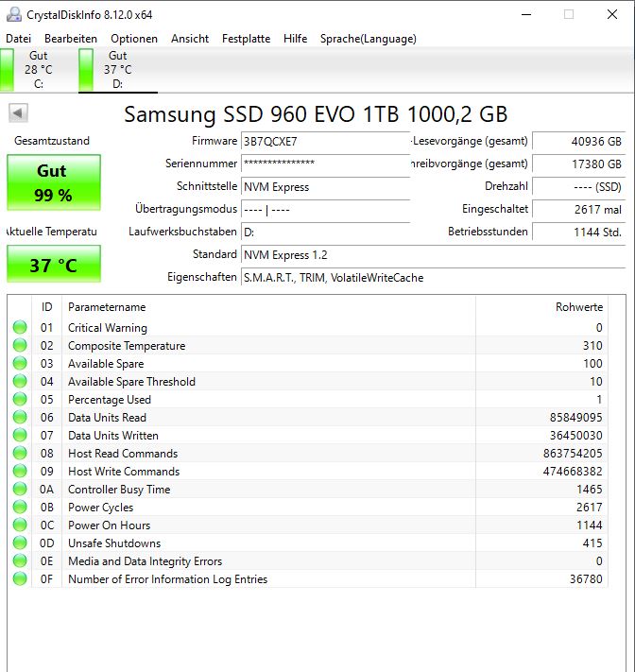Click the status dot next to Composite Temperature
Screen dimensions: 635x672
pyautogui.click(x=20, y=345)
